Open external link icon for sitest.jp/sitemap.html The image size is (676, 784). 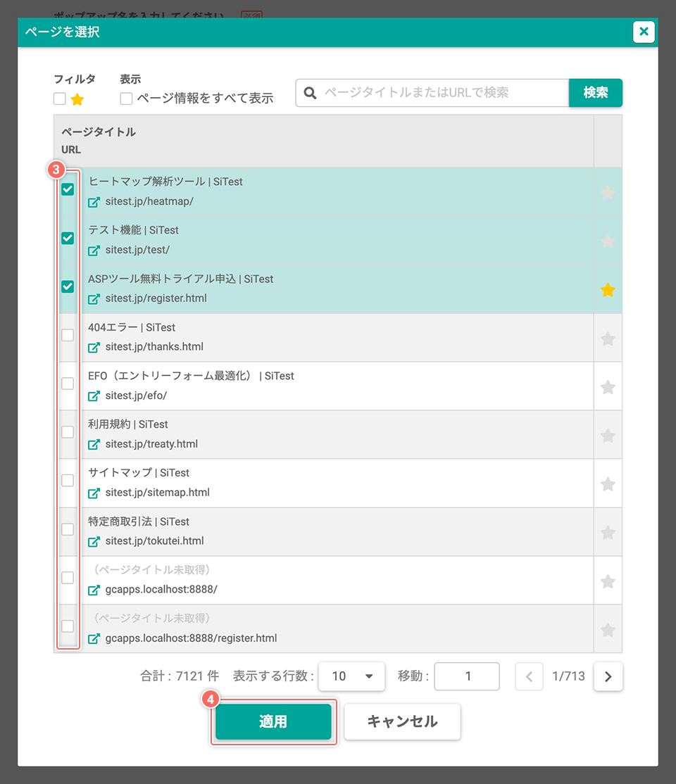pos(94,493)
